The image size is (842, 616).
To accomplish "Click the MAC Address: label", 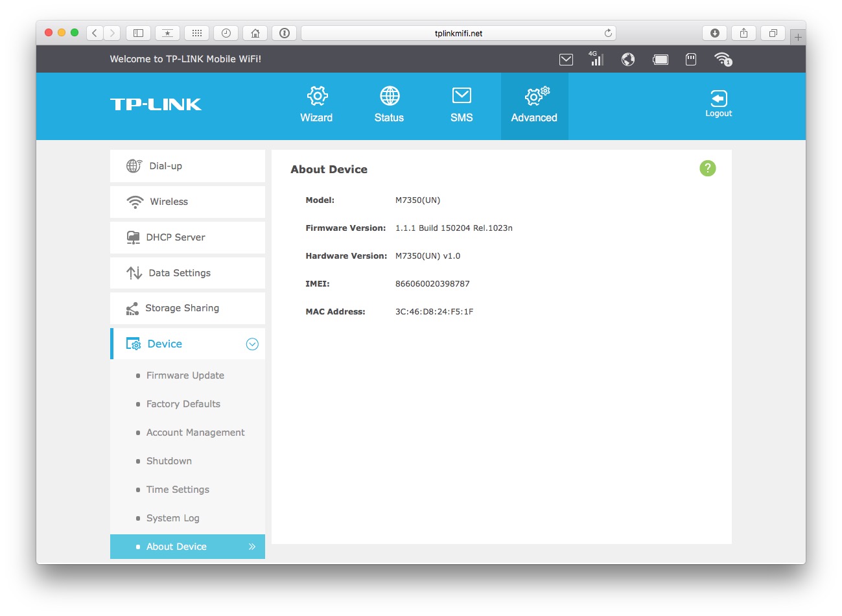I will point(335,312).
